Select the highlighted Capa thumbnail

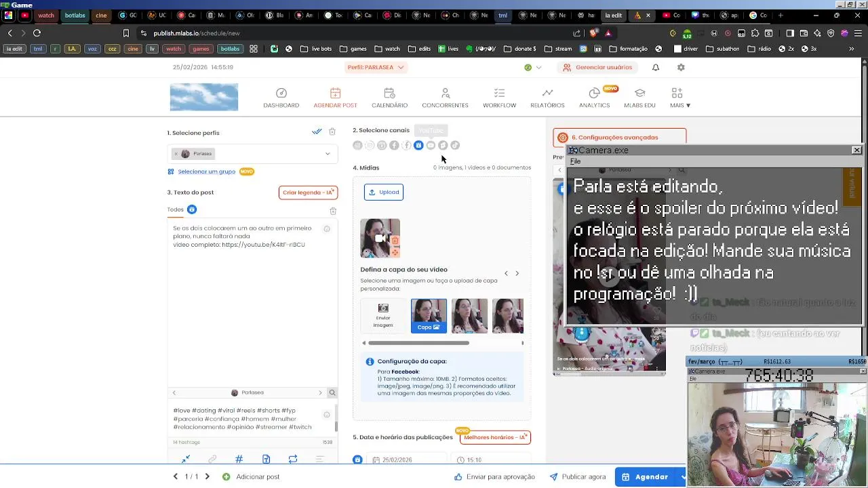[x=429, y=316]
